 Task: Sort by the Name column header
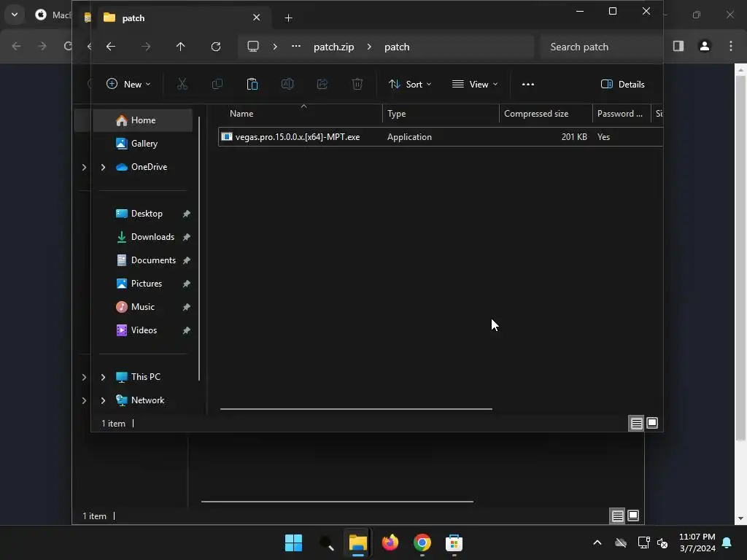click(x=241, y=114)
